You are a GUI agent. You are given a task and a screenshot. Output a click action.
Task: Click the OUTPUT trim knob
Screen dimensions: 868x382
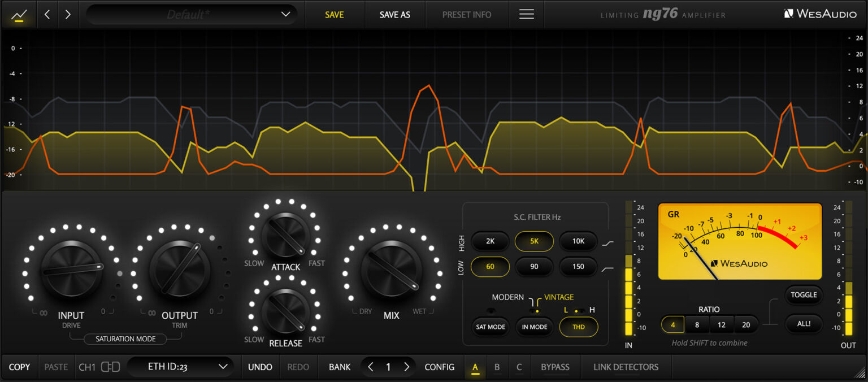click(x=180, y=270)
